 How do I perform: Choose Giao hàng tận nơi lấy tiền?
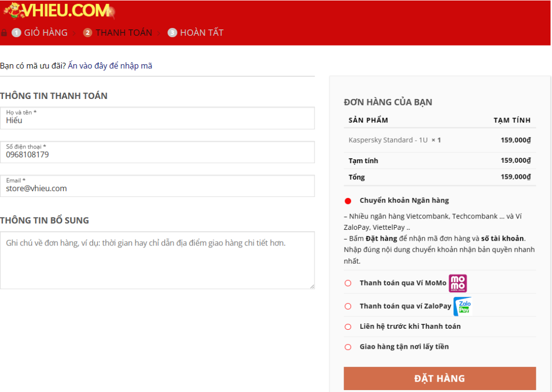(348, 347)
